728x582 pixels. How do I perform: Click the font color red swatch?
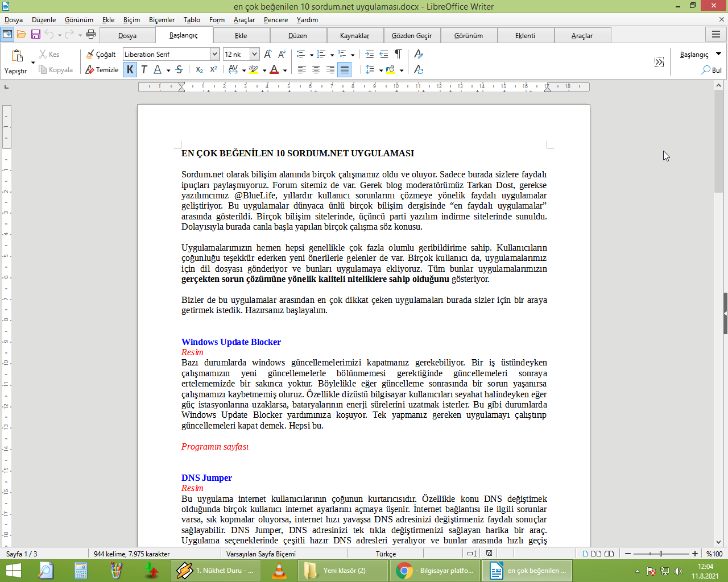pos(274,69)
